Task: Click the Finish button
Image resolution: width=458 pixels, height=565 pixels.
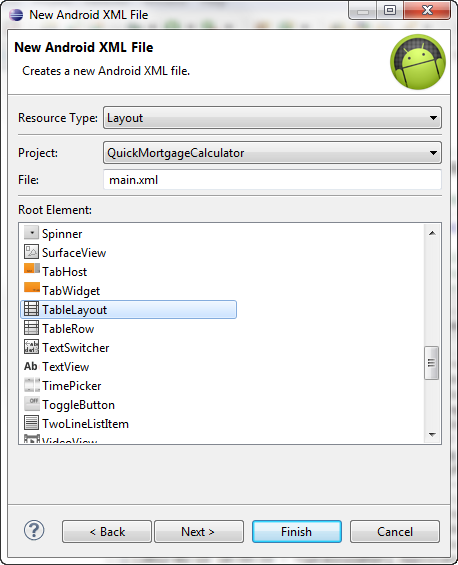Action: [297, 531]
